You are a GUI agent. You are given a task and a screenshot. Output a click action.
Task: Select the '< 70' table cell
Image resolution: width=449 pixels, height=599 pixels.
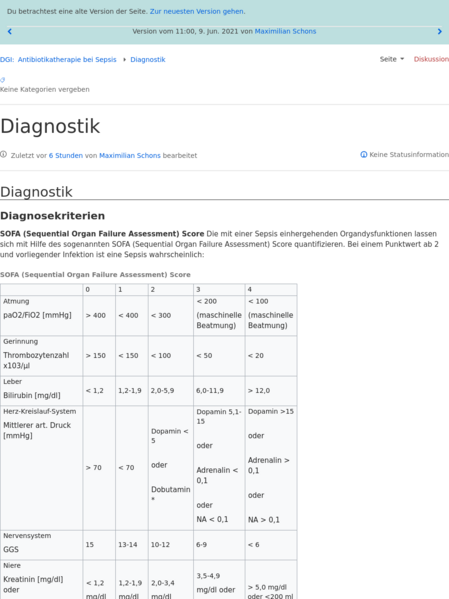[132, 468]
